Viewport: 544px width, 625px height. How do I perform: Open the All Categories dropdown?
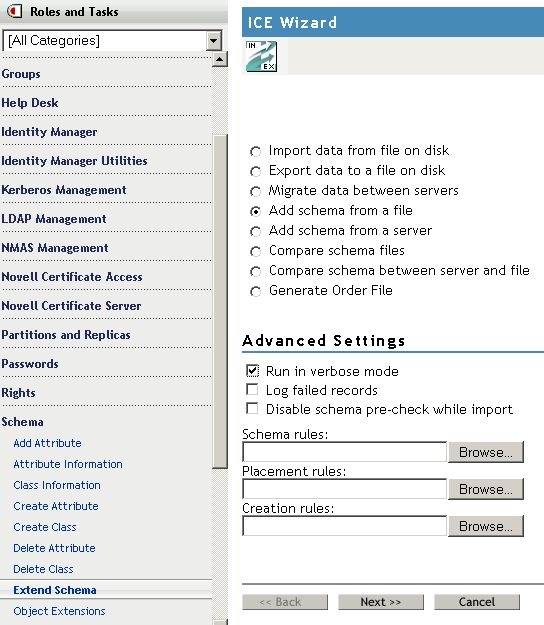214,40
